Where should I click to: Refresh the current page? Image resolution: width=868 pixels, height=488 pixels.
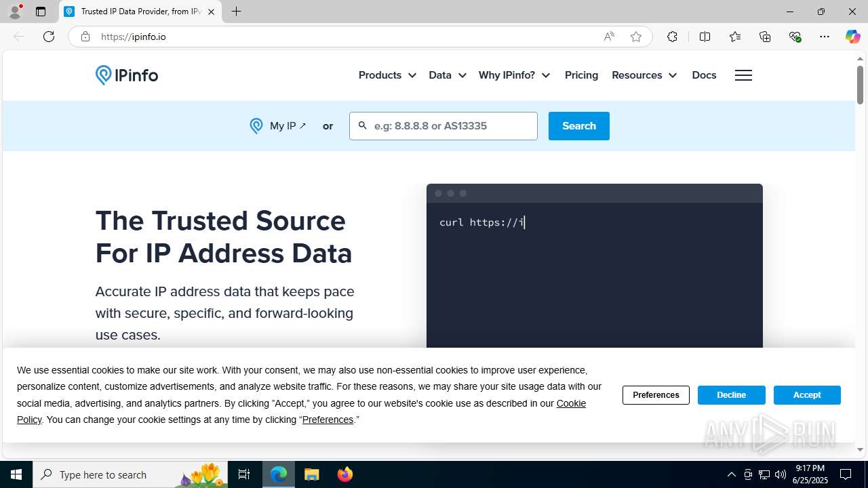[49, 37]
